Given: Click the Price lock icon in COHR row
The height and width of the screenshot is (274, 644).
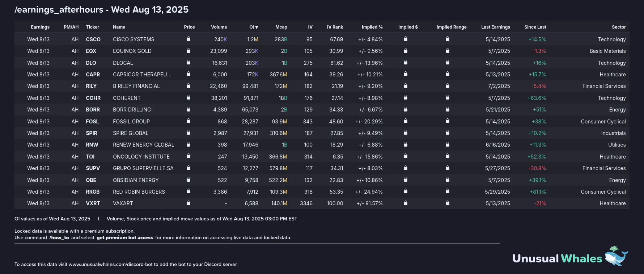Looking at the screenshot, I should click(x=188, y=97).
